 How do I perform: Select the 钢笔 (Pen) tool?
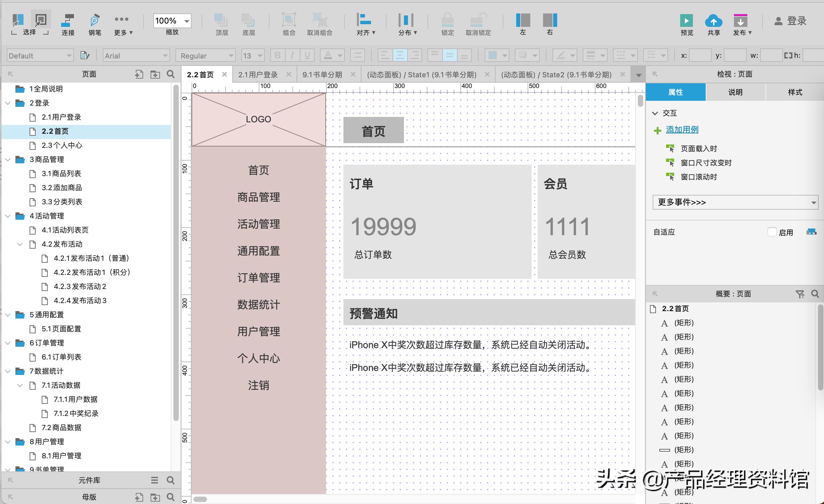click(94, 21)
